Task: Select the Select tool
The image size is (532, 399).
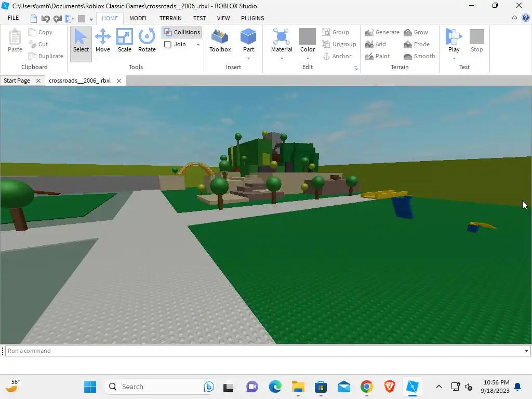Action: point(81,44)
